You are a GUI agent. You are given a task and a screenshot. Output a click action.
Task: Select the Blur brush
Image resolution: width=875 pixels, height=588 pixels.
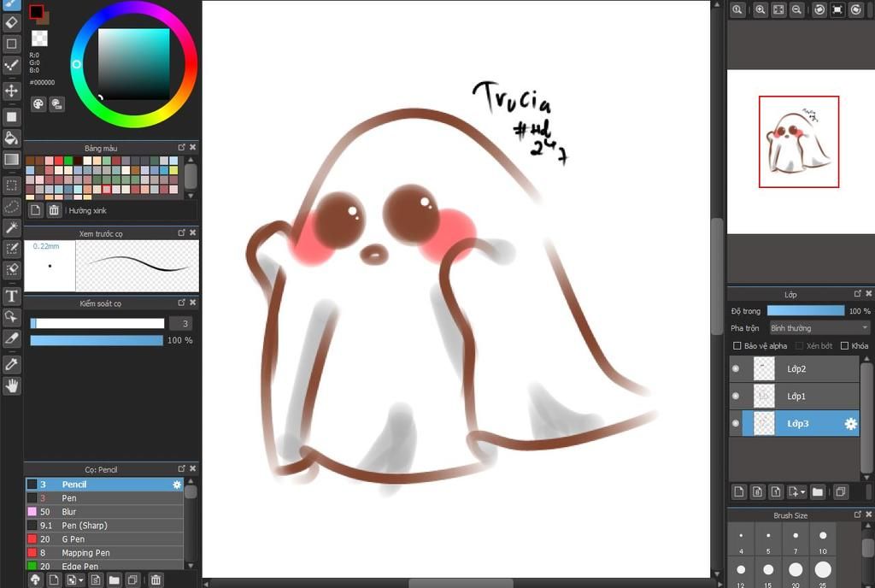click(104, 512)
